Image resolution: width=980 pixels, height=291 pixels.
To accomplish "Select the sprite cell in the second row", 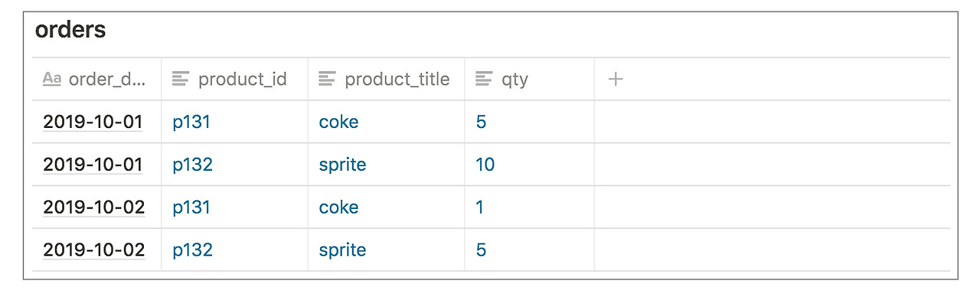I will pyautogui.click(x=386, y=165).
